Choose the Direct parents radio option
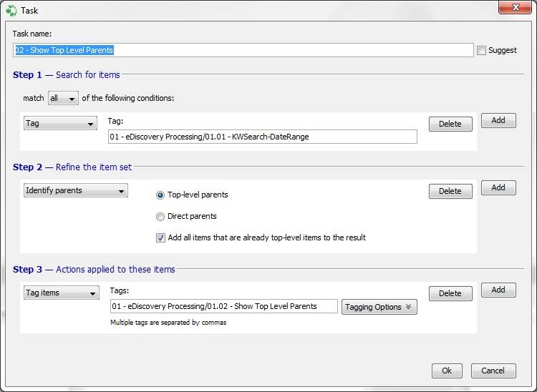The height and width of the screenshot is (392, 537). click(160, 217)
